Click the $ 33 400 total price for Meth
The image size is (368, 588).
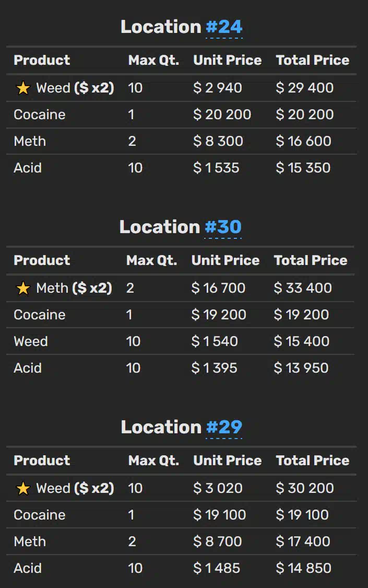[x=303, y=288]
